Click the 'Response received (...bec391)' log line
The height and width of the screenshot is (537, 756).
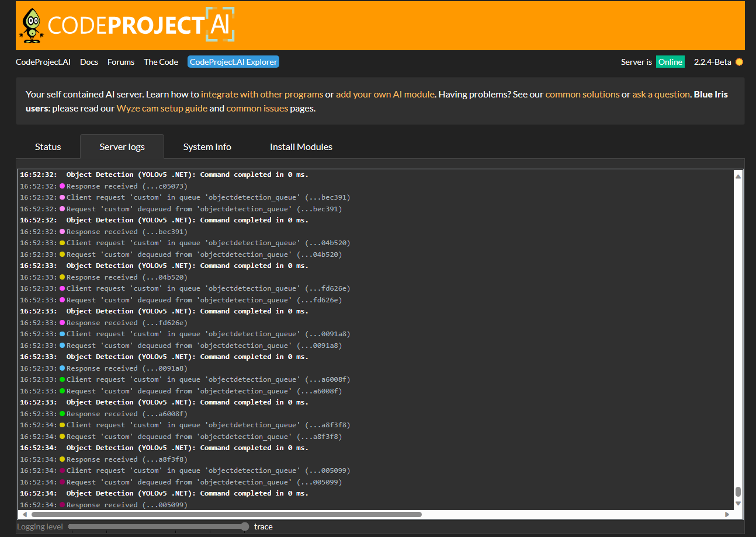(x=104, y=232)
